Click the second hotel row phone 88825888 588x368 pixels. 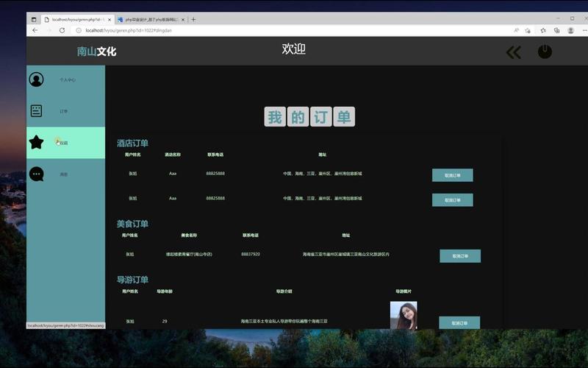point(215,198)
